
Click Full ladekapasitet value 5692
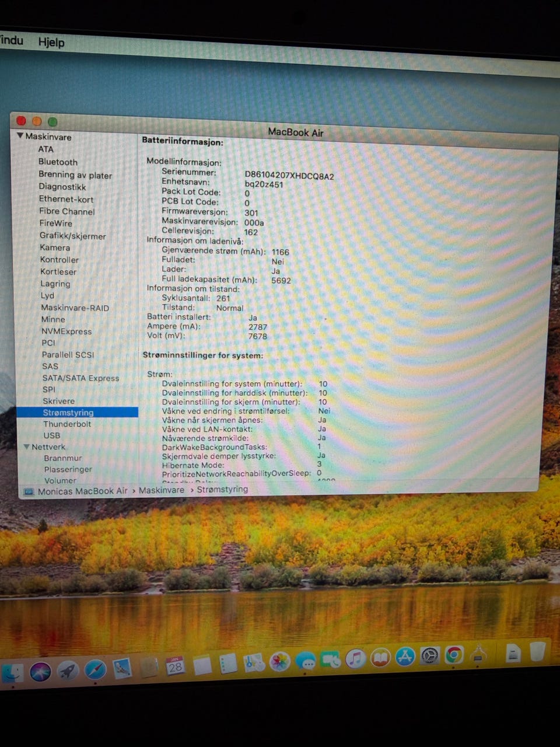281,280
